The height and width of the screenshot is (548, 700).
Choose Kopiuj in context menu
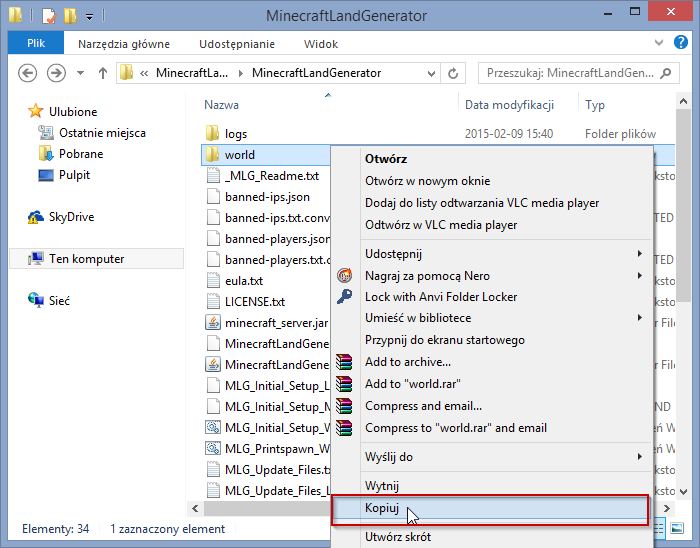click(490, 509)
